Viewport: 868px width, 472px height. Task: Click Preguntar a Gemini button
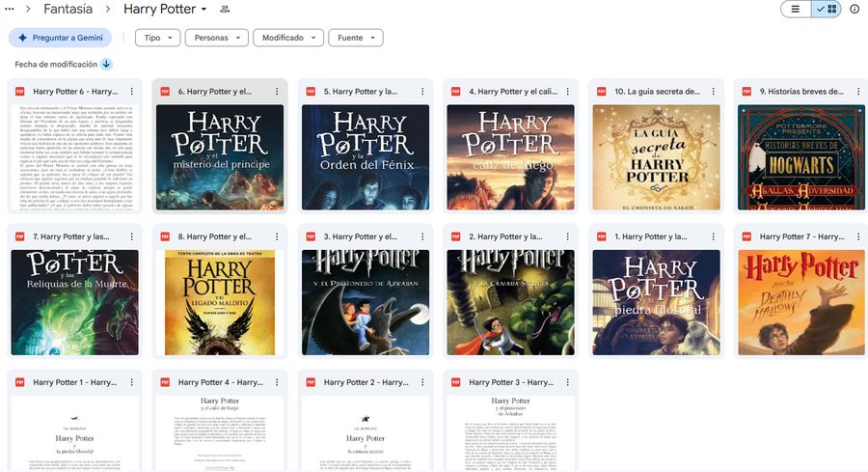pos(60,38)
